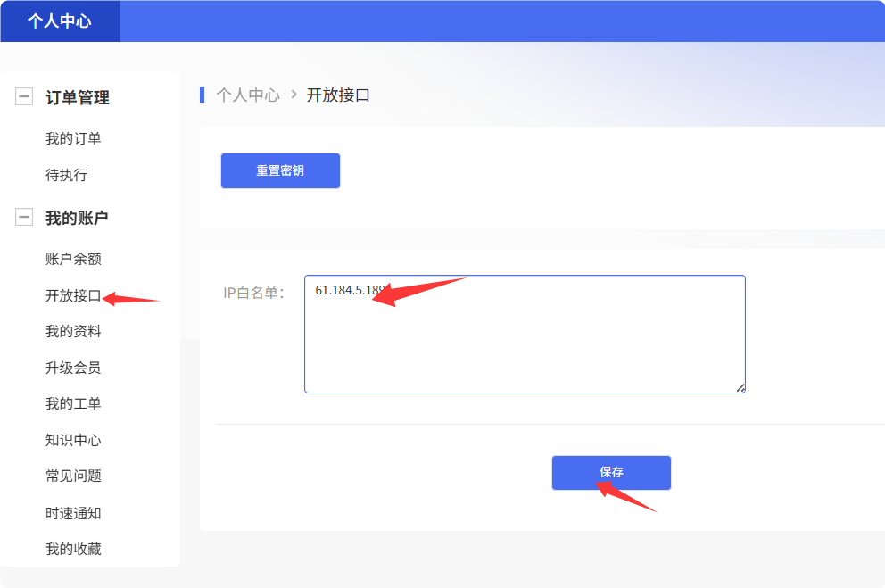
Task: Select the 开放接口 sidebar item
Action: (73, 295)
